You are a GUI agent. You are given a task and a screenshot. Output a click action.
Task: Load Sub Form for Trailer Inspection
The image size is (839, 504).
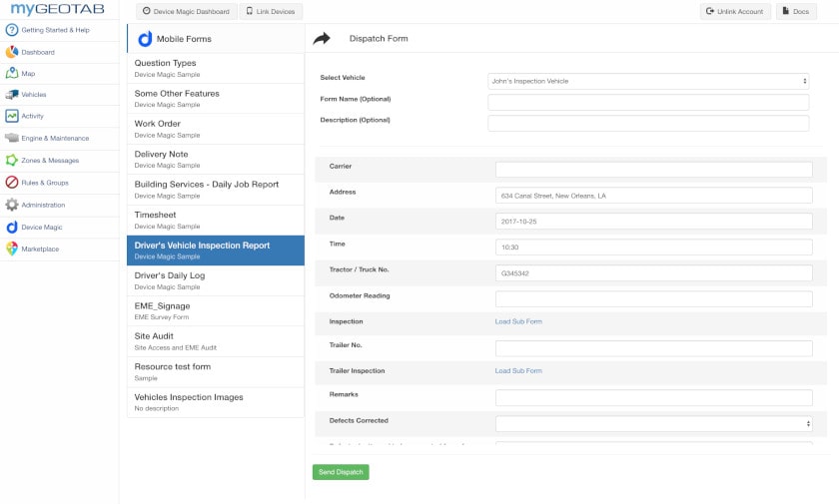(x=518, y=371)
